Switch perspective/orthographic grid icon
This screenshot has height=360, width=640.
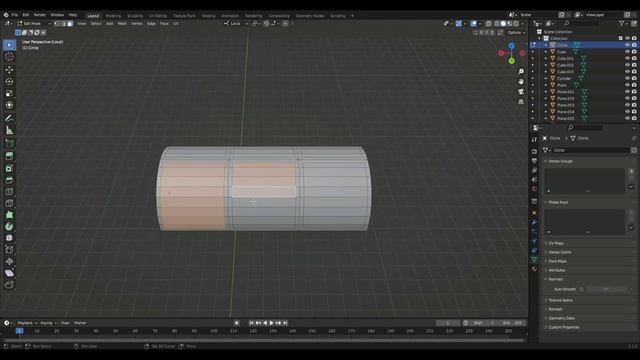tap(521, 102)
